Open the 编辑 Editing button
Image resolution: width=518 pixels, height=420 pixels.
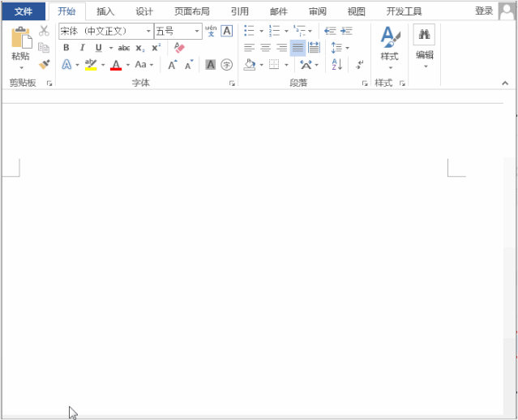tap(425, 46)
